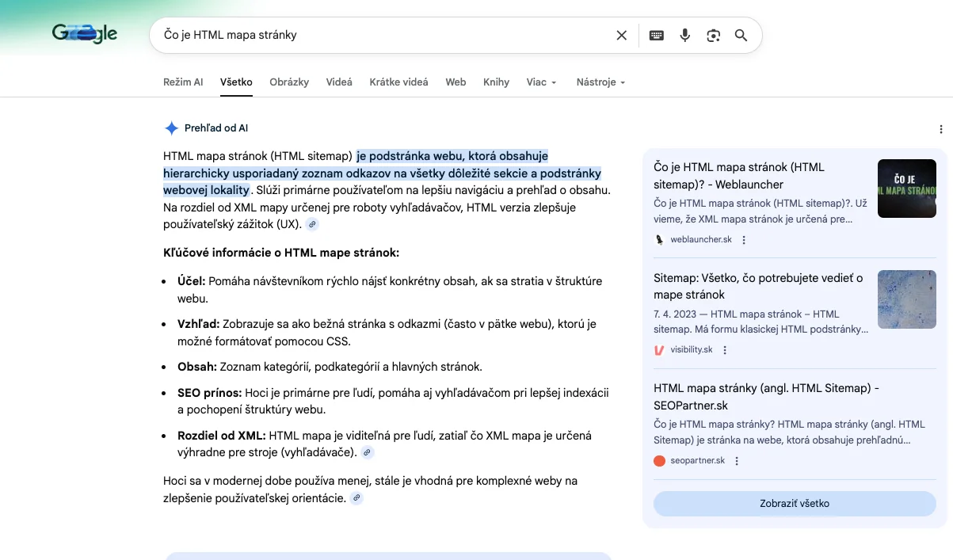Screen dimensions: 953x560
Task: Open source link icon after XML difference bullet
Action: click(367, 452)
